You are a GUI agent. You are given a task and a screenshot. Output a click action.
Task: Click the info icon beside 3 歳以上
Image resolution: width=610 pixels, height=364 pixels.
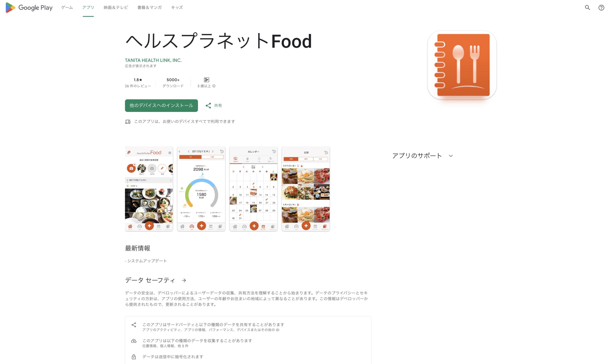(x=214, y=86)
